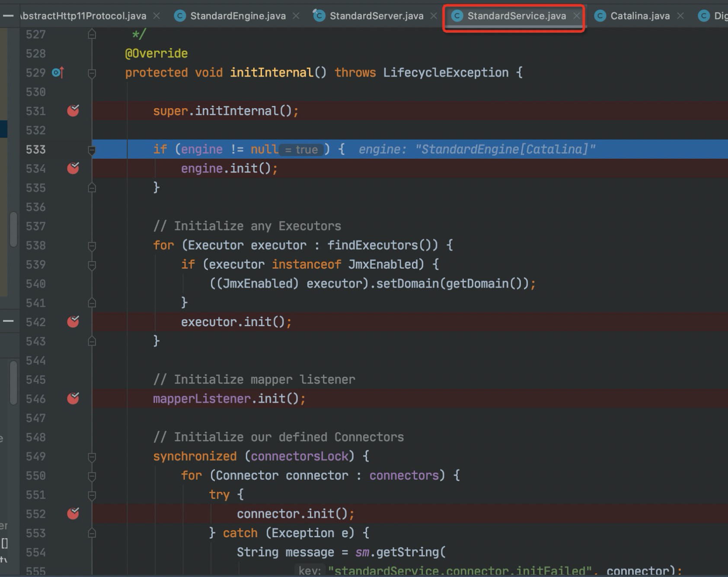The height and width of the screenshot is (577, 728).
Task: Click sm.getString( on line 554
Action: click(400, 552)
